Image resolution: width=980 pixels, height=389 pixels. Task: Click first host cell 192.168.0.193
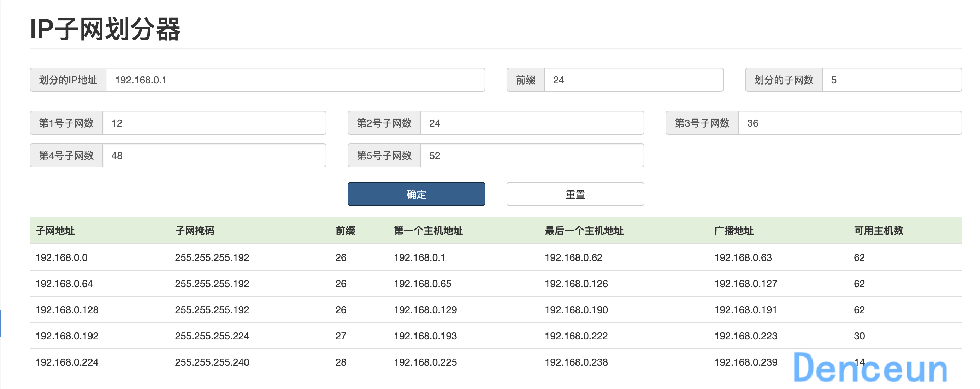[425, 336]
